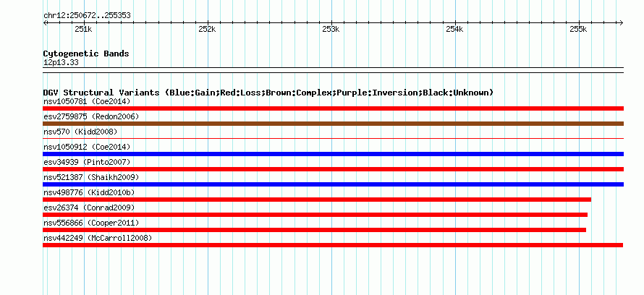Click the chr12:250672..255353 region label

(87, 16)
